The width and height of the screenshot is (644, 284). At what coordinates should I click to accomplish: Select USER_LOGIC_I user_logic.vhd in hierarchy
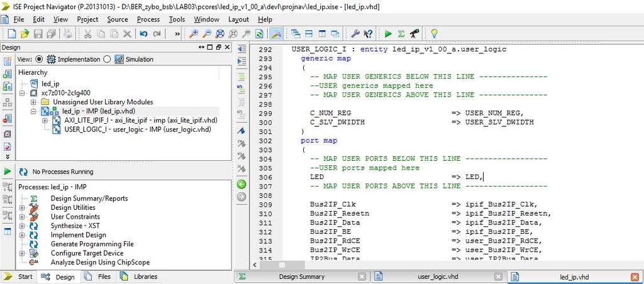138,129
